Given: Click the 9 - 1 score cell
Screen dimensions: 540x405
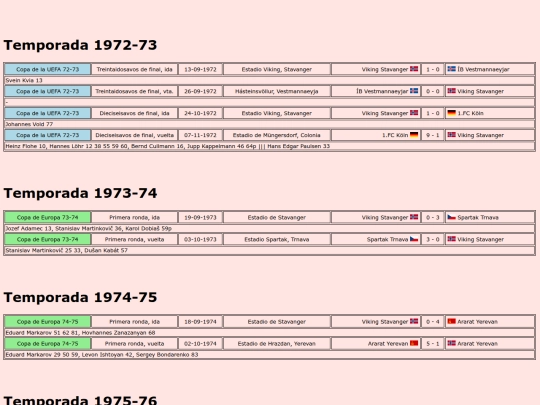Looking at the screenshot, I should point(433,135).
